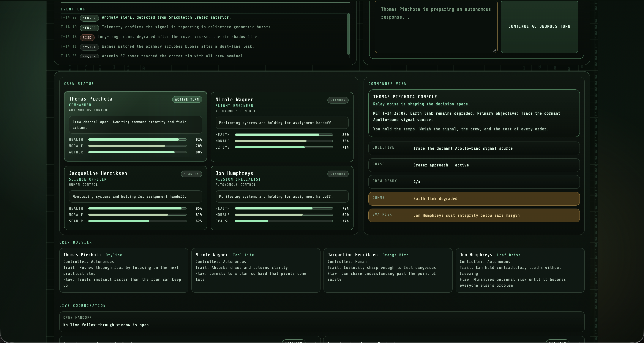Click the Continue Autonomous Turn button

539,26
